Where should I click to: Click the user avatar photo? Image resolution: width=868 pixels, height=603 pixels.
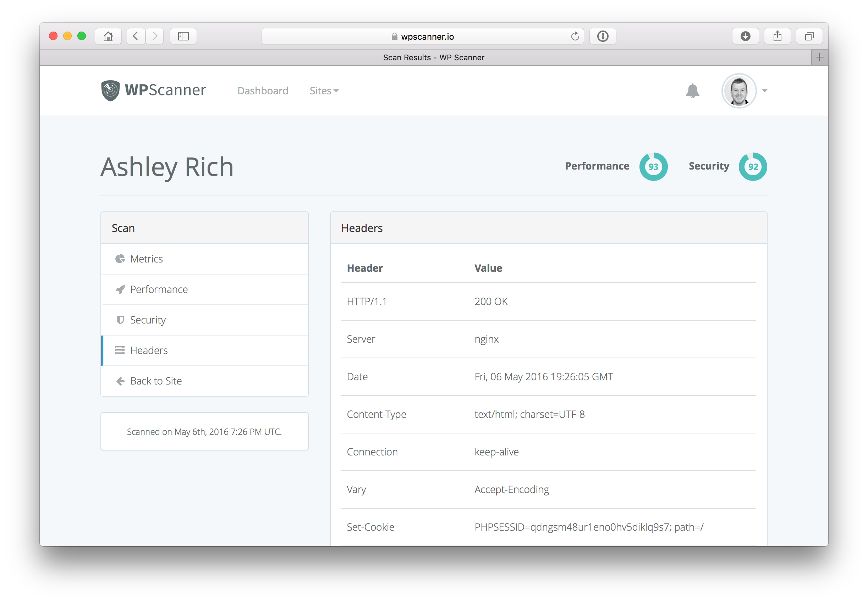pos(739,91)
